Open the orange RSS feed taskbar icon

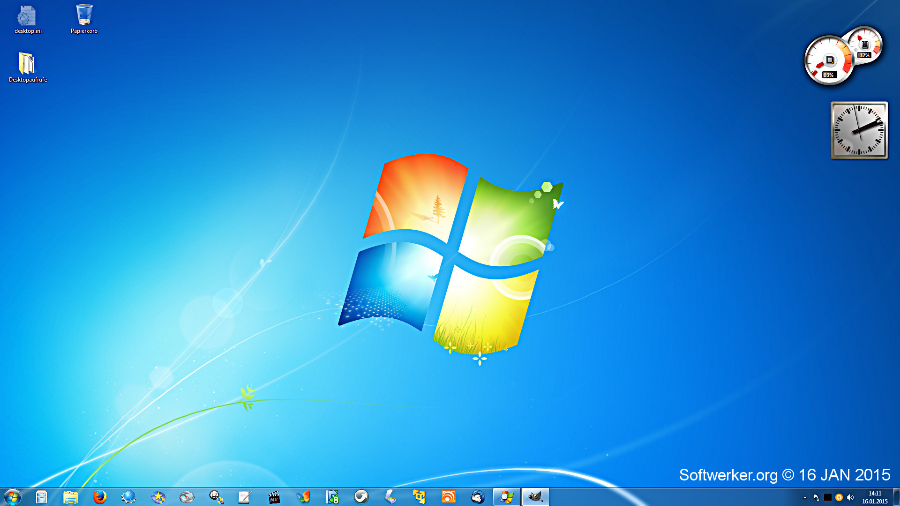tap(449, 496)
